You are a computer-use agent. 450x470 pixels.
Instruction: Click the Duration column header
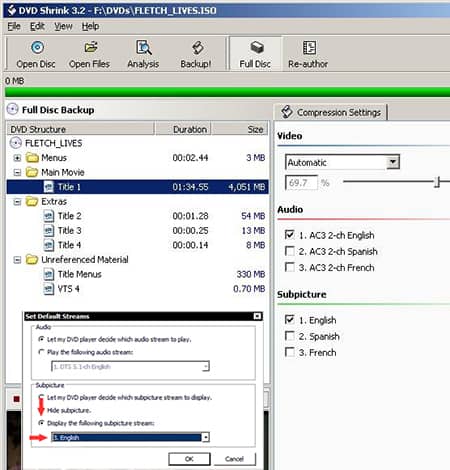183,129
